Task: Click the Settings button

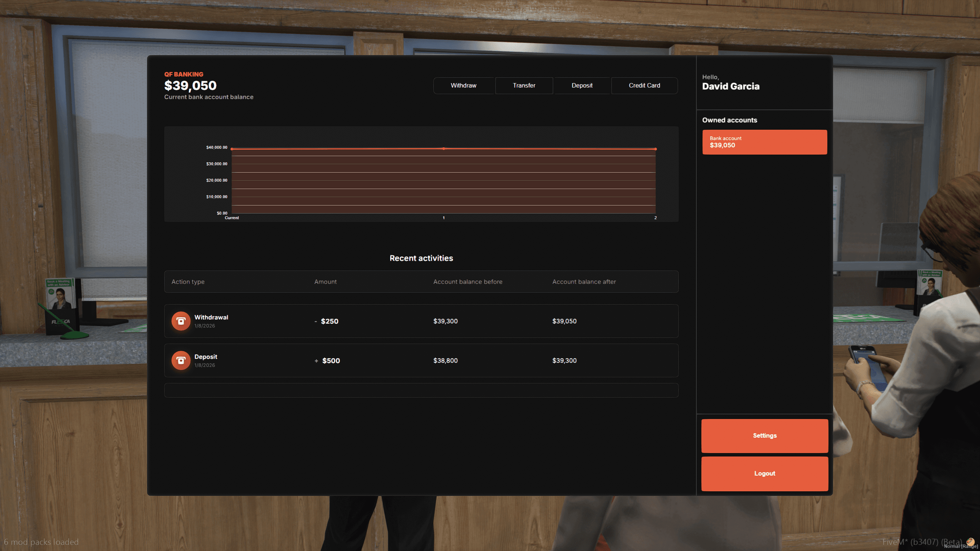Action: coord(764,436)
